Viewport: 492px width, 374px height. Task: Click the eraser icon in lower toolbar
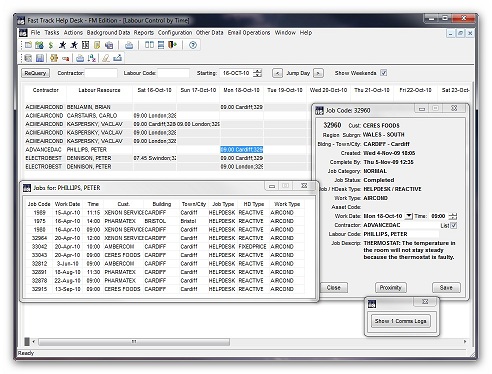pos(106,58)
